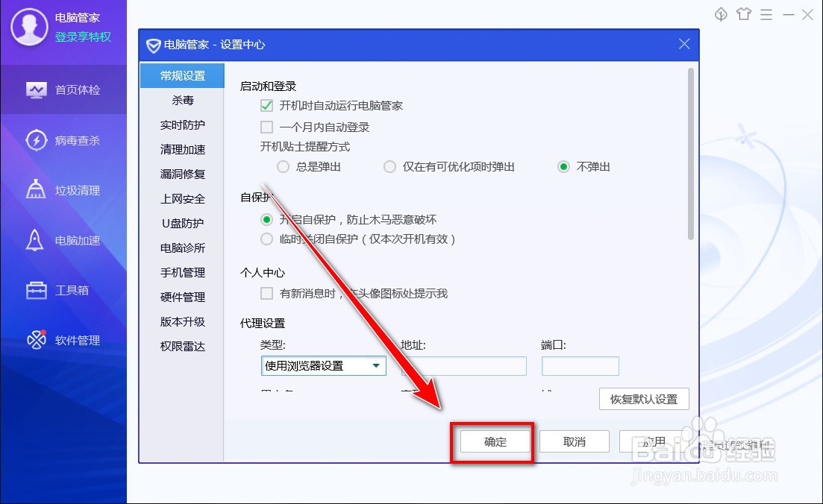Check 一个月内自动登录
The height and width of the screenshot is (504, 823).
(266, 127)
